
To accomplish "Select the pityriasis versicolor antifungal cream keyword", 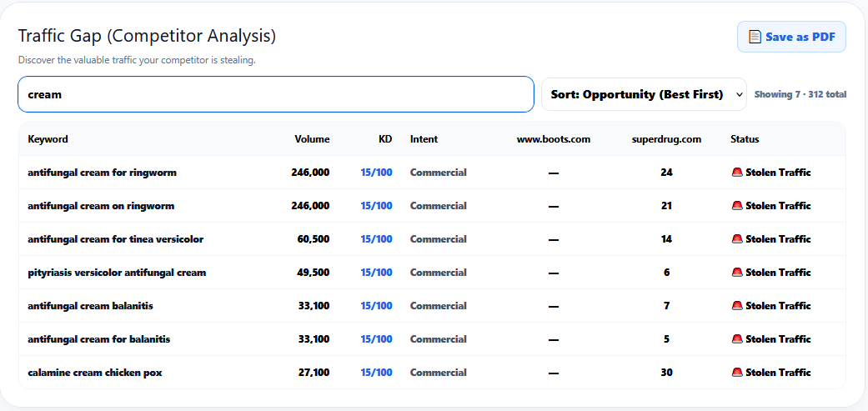I will [x=117, y=272].
